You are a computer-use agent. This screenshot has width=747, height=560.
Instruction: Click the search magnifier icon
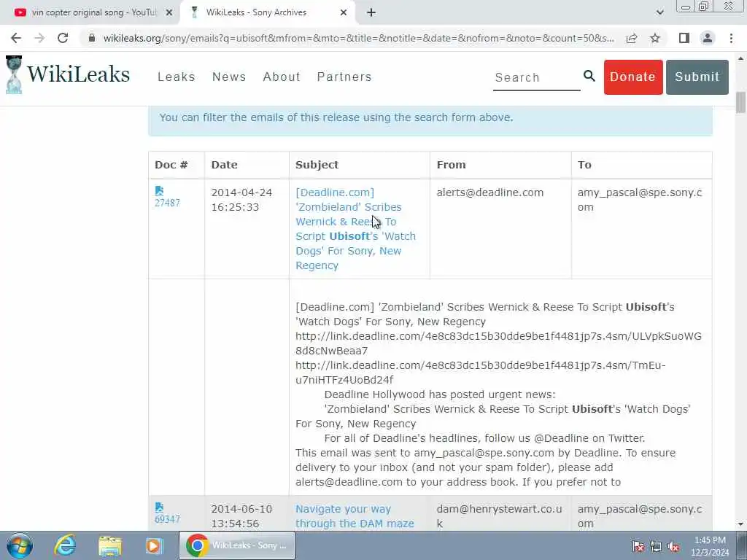point(589,76)
